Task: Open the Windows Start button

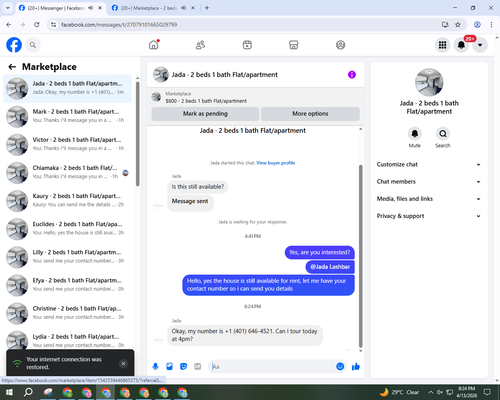Action: 9,392
